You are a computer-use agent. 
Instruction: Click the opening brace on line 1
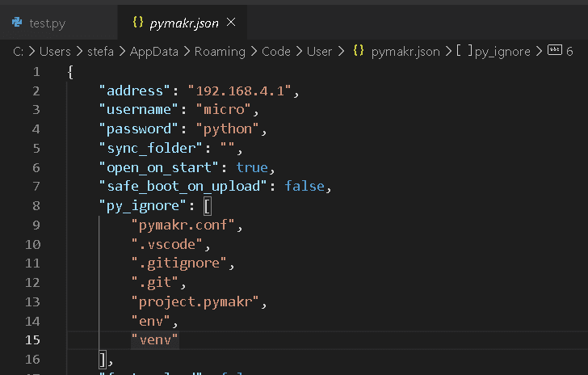pos(70,71)
